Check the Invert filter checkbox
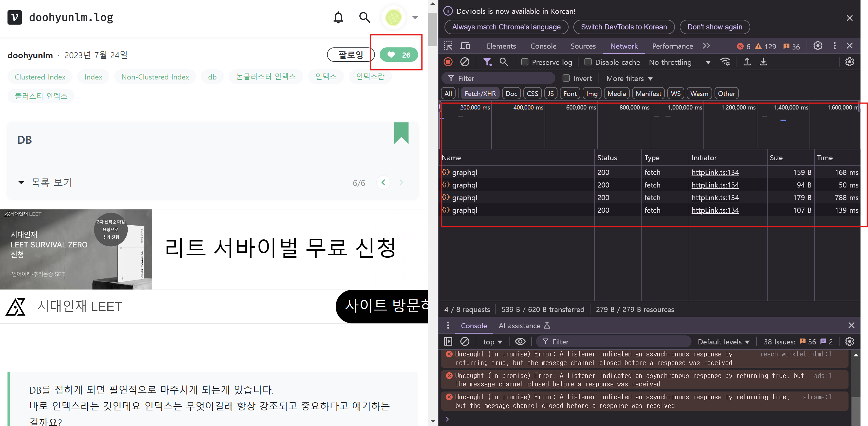 click(566, 78)
